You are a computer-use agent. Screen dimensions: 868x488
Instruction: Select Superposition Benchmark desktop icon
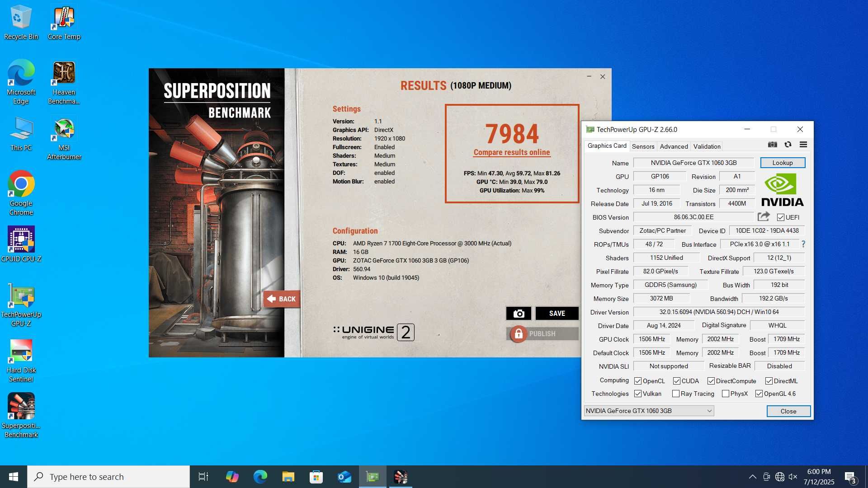coord(21,416)
